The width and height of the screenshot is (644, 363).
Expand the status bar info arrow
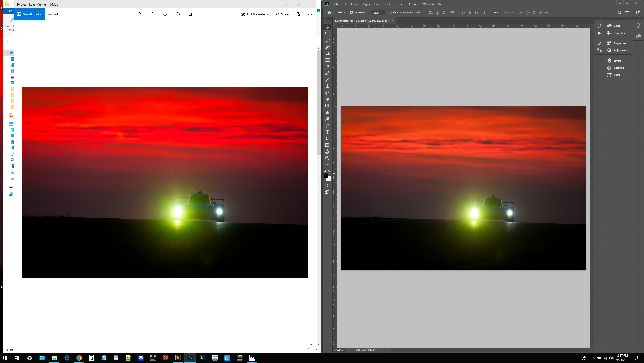389,350
